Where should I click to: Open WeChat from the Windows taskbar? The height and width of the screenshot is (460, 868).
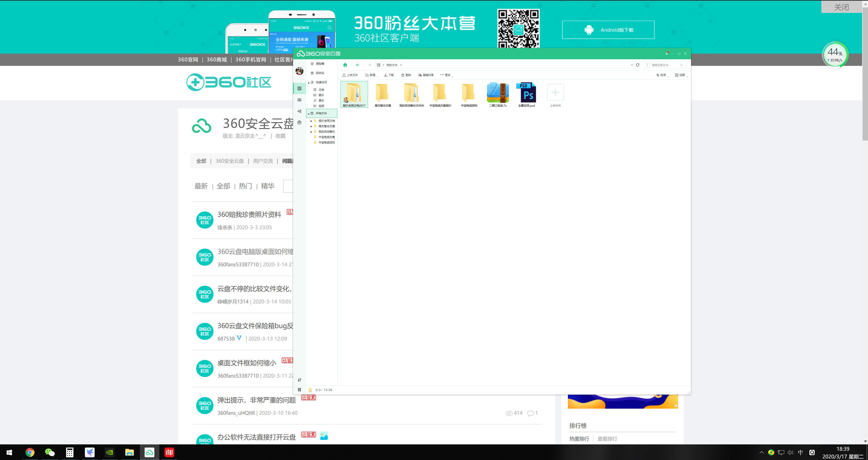click(50, 452)
